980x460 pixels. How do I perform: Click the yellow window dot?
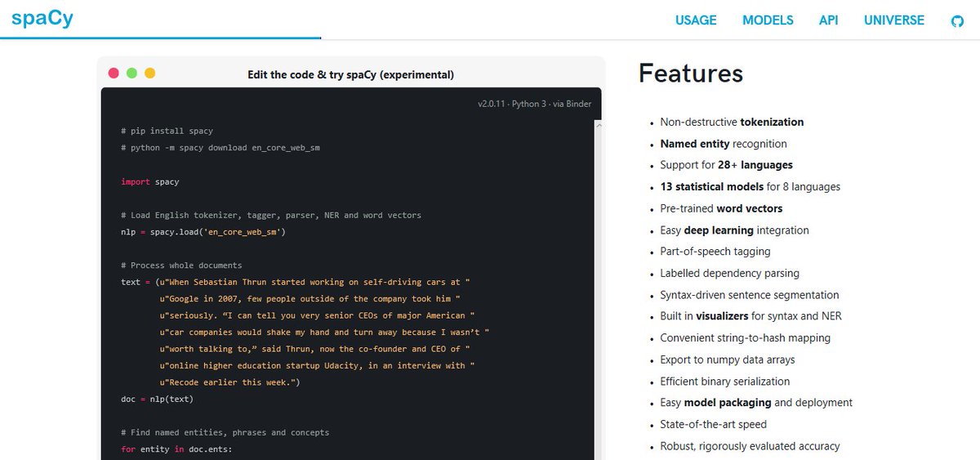(x=149, y=73)
